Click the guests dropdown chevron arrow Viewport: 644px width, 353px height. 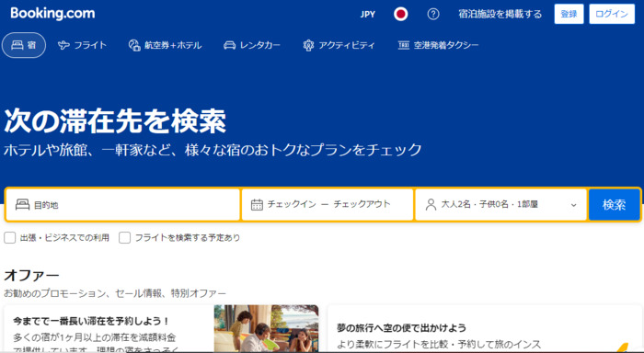(x=574, y=205)
